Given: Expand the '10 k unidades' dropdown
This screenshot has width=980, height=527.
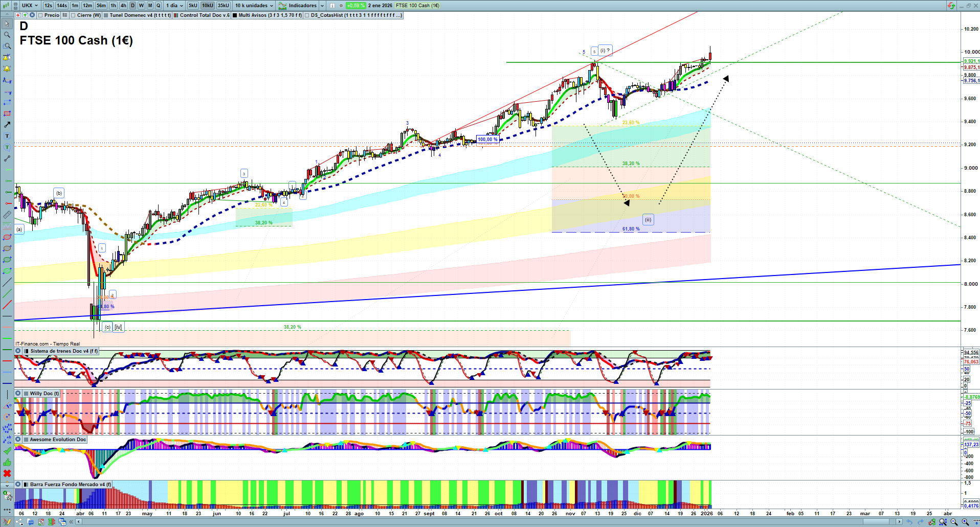Looking at the screenshot, I should tap(254, 6).
